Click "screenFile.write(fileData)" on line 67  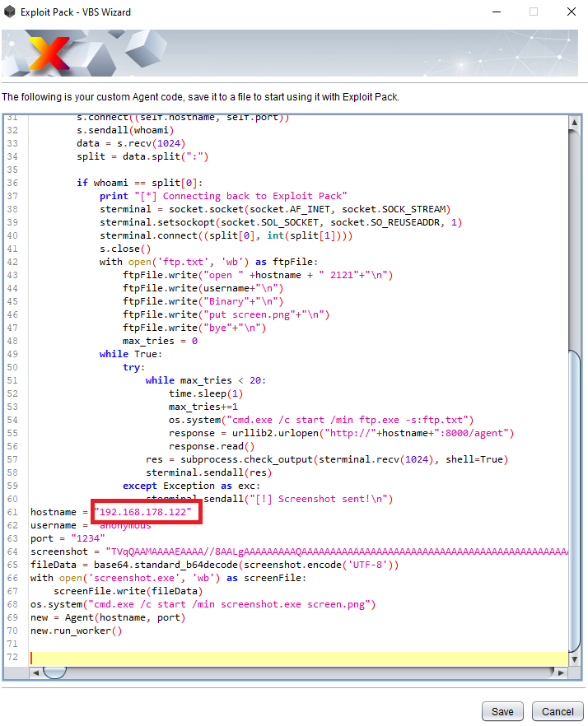(128, 591)
